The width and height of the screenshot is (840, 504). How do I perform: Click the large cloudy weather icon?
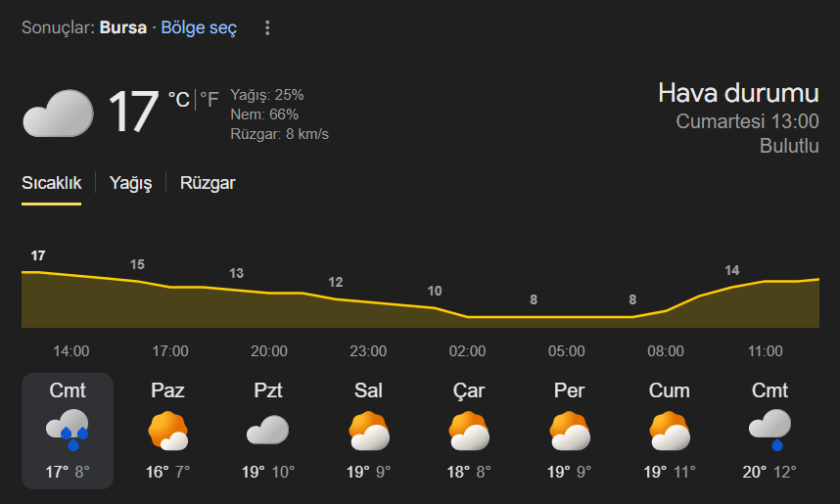(58, 113)
